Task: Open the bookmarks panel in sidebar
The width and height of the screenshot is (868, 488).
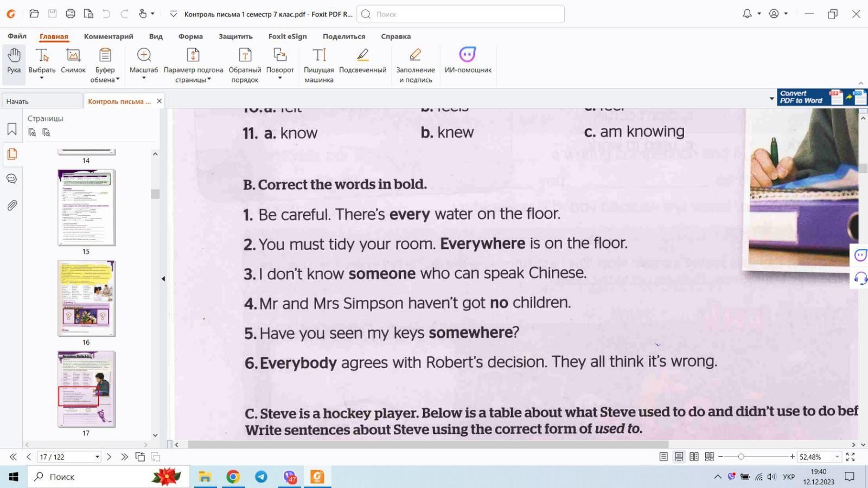Action: 12,129
